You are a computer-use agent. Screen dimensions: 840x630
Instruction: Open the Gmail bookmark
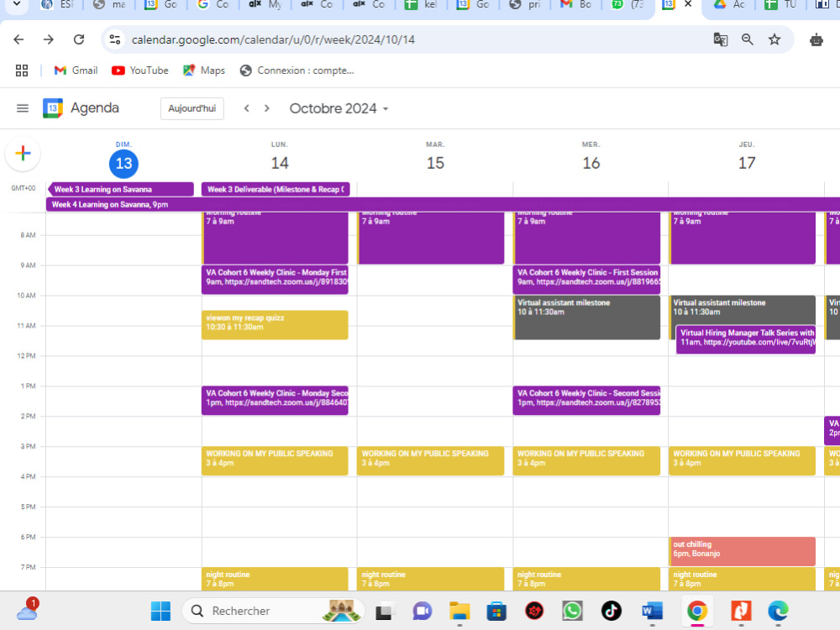pos(76,71)
